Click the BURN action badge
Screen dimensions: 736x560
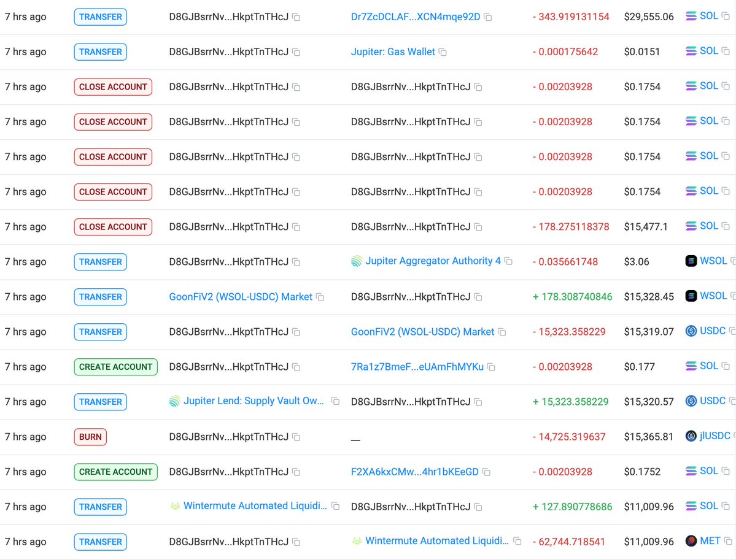90,437
